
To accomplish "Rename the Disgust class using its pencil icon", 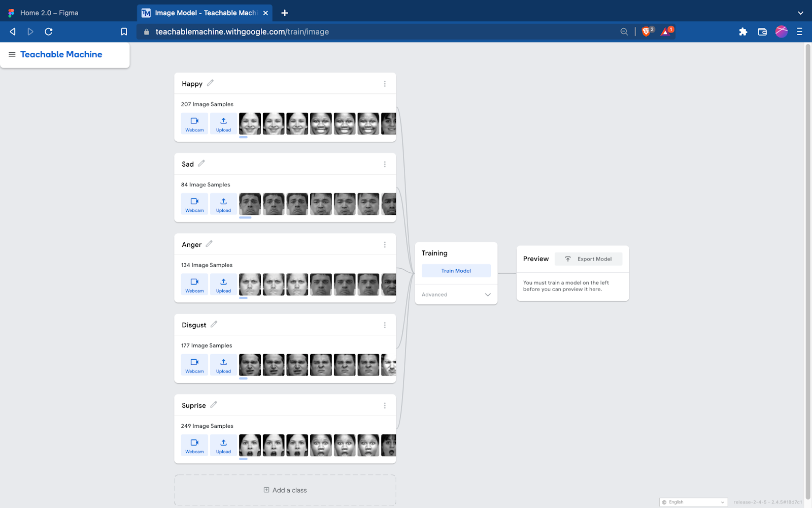I will (x=214, y=324).
